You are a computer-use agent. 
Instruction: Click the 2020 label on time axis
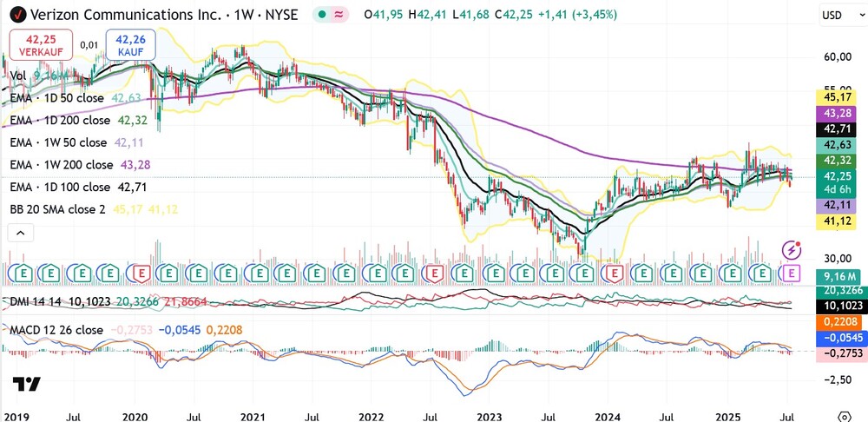tap(135, 416)
